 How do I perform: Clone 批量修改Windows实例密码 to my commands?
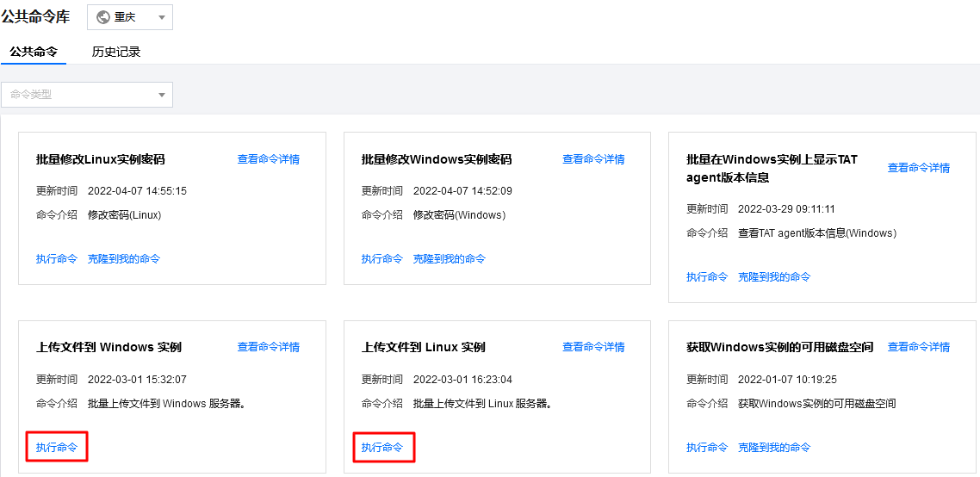[x=449, y=259]
